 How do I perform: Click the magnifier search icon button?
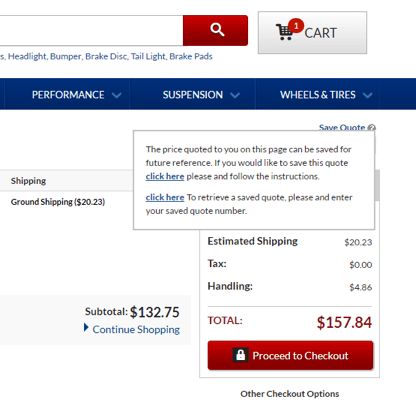click(x=215, y=30)
